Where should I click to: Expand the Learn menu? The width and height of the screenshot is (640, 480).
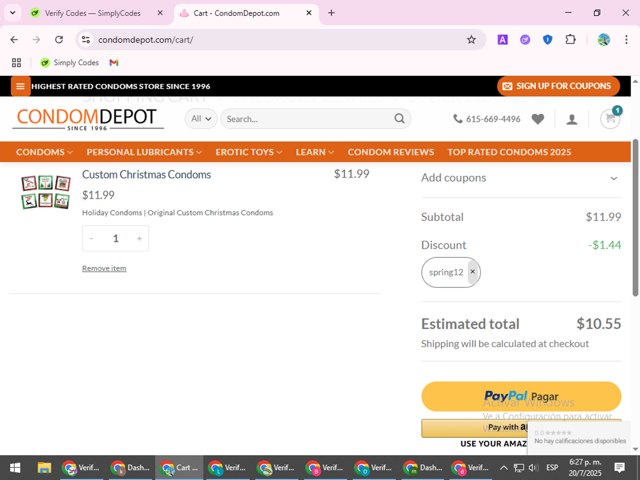pyautogui.click(x=315, y=152)
